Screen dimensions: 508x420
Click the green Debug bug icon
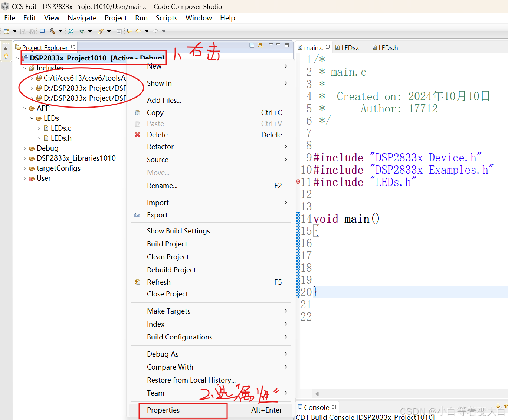tap(82, 31)
